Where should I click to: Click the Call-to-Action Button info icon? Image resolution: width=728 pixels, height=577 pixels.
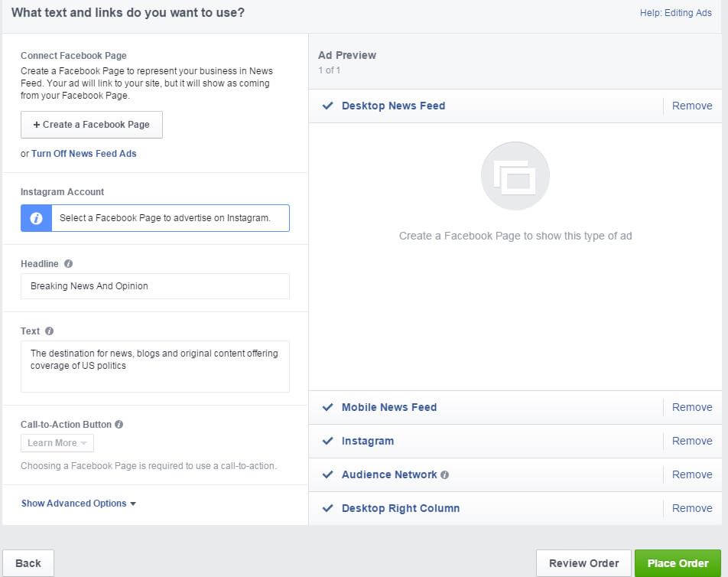pos(119,425)
